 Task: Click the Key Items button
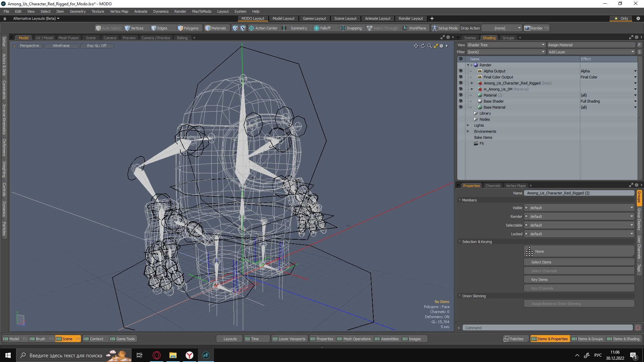pyautogui.click(x=579, y=280)
